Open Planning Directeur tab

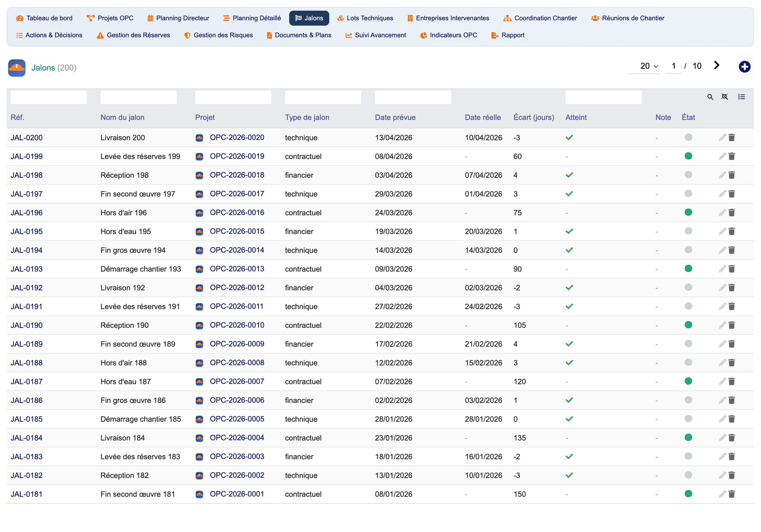178,18
